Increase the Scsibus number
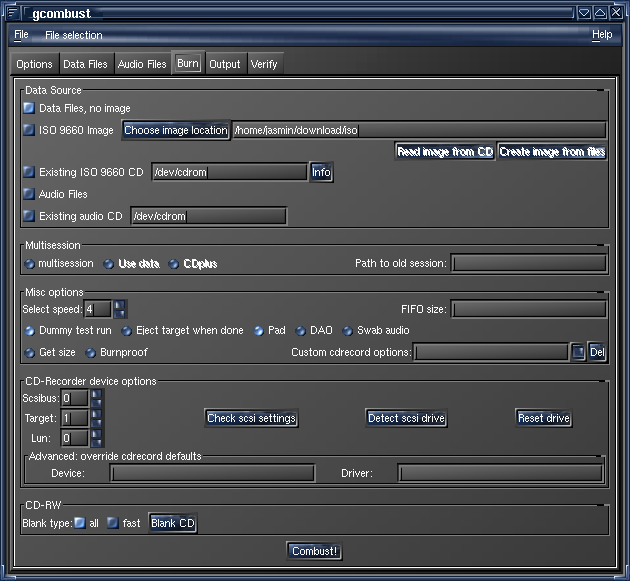 pos(96,394)
